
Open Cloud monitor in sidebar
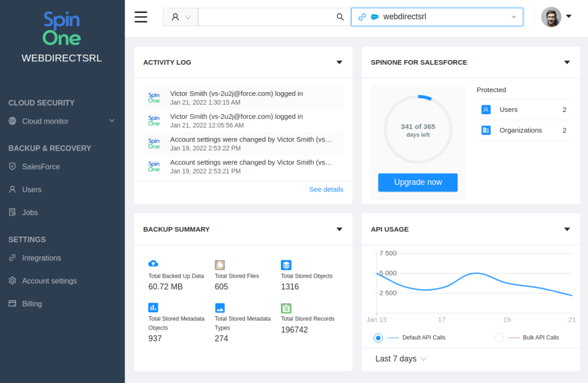(62, 121)
